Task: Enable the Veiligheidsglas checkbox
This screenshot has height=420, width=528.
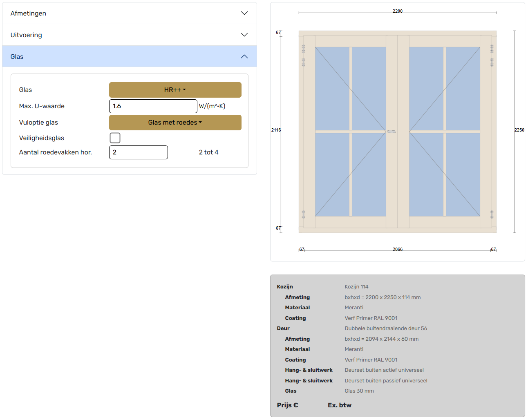Action: tap(115, 138)
